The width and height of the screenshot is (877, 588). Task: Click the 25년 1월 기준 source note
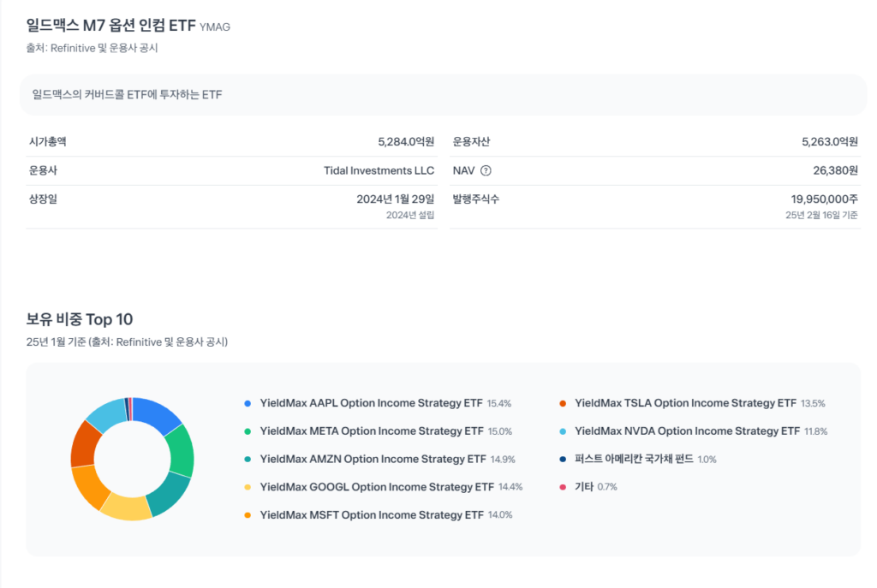point(127,342)
